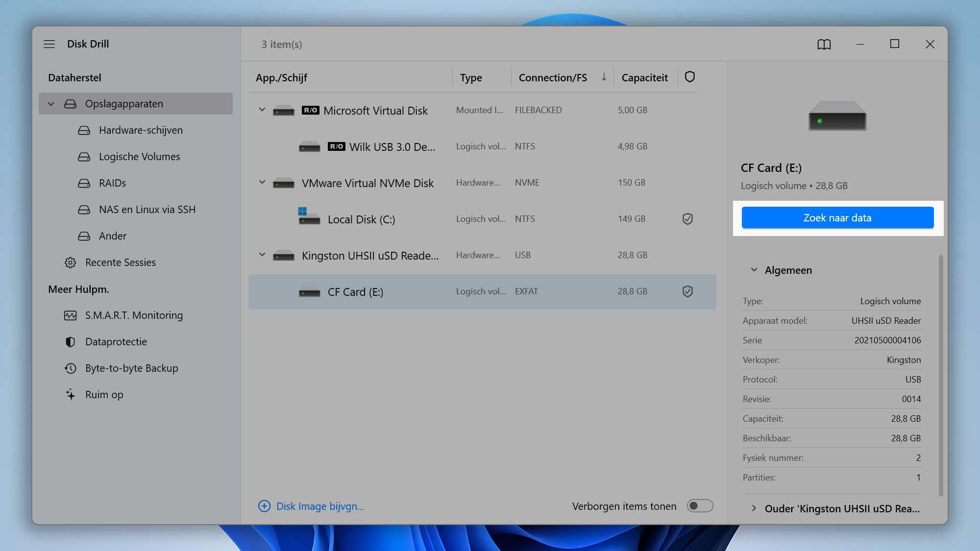Open S.M.A.R.T. Monitoring tool

[x=134, y=315]
